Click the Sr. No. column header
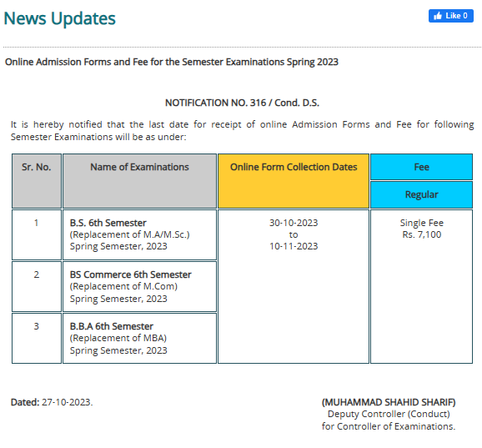The height and width of the screenshot is (448, 482). click(x=37, y=181)
